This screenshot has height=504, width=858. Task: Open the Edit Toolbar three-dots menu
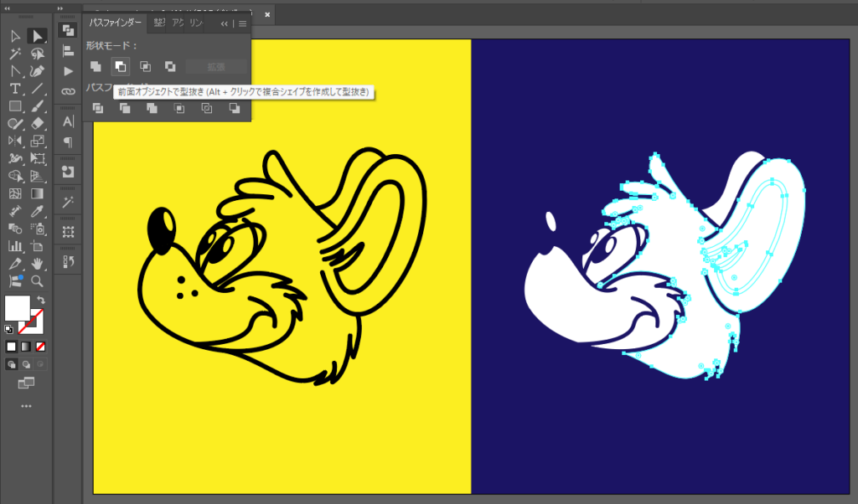26,406
